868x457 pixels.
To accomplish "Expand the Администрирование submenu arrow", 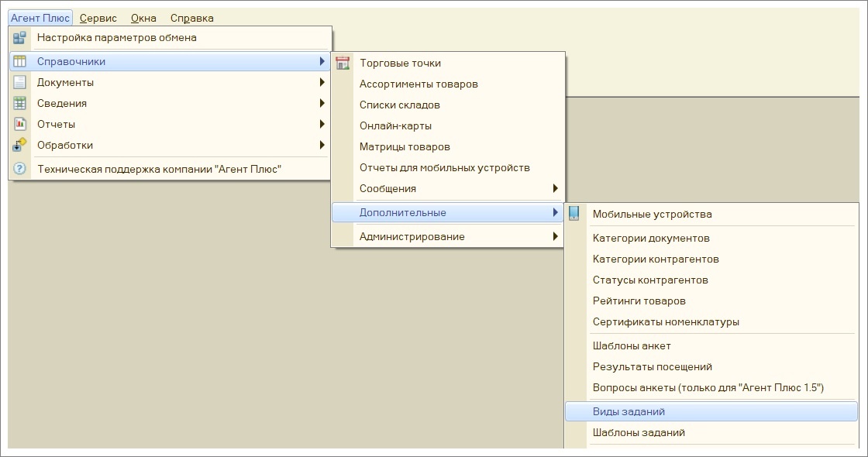I will click(555, 237).
